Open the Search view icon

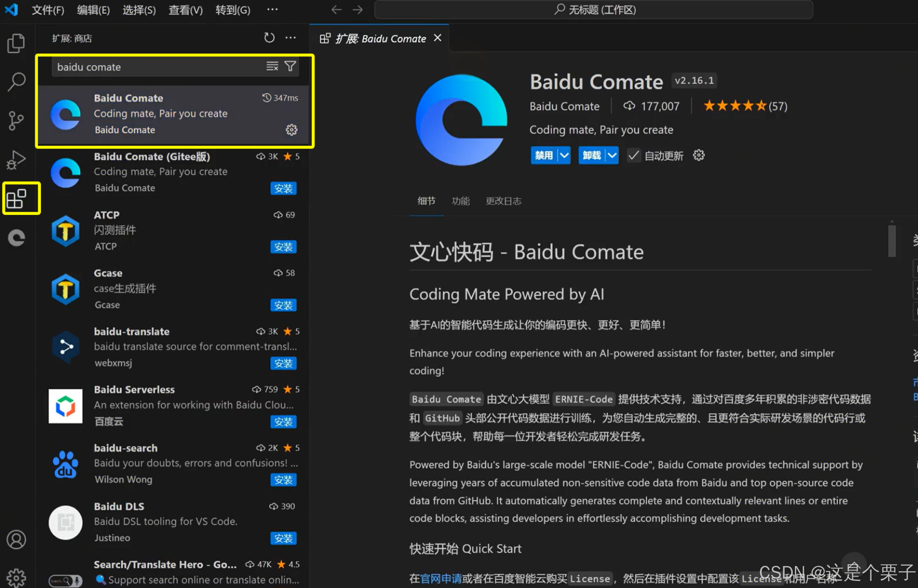[x=16, y=82]
